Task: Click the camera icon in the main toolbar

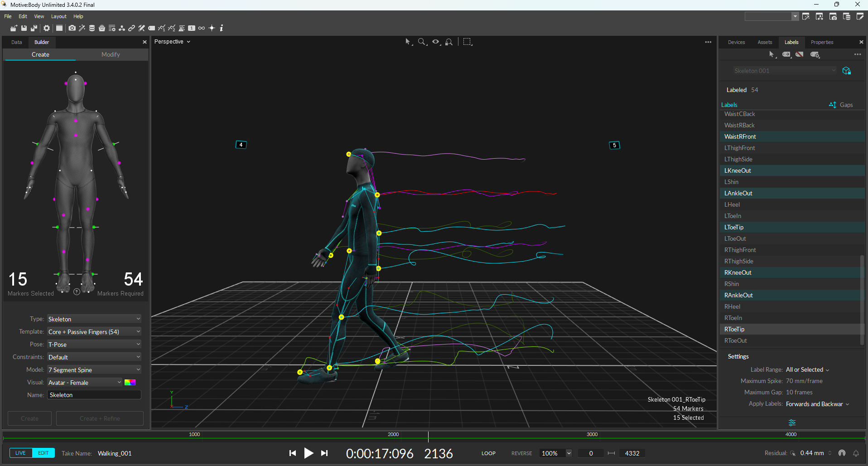Action: pyautogui.click(x=72, y=28)
